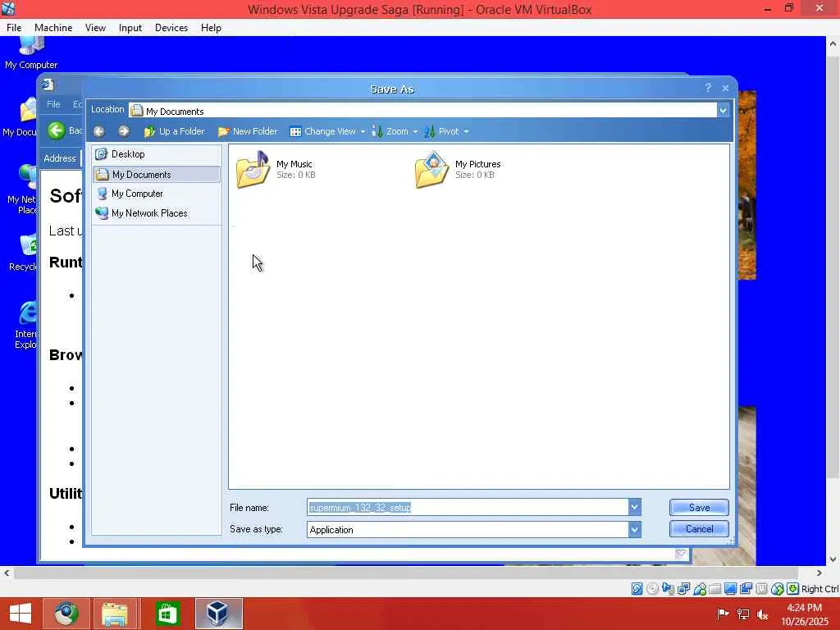Click the green Back button in browser window

pos(57,130)
